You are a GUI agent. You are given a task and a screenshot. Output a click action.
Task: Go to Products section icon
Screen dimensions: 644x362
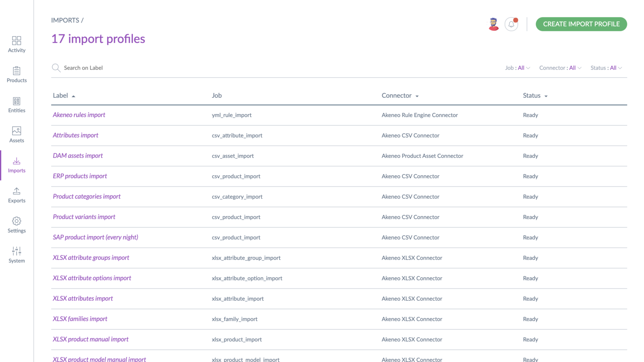pos(17,71)
